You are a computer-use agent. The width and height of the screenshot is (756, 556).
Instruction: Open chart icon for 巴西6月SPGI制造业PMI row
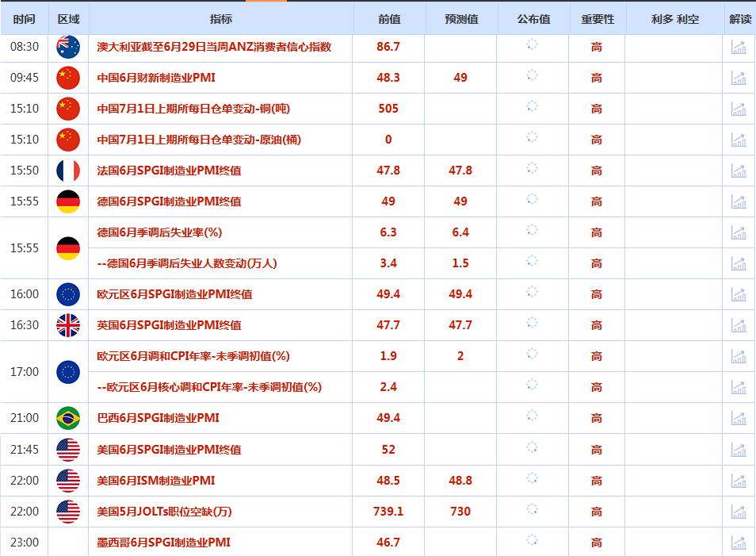pos(739,417)
